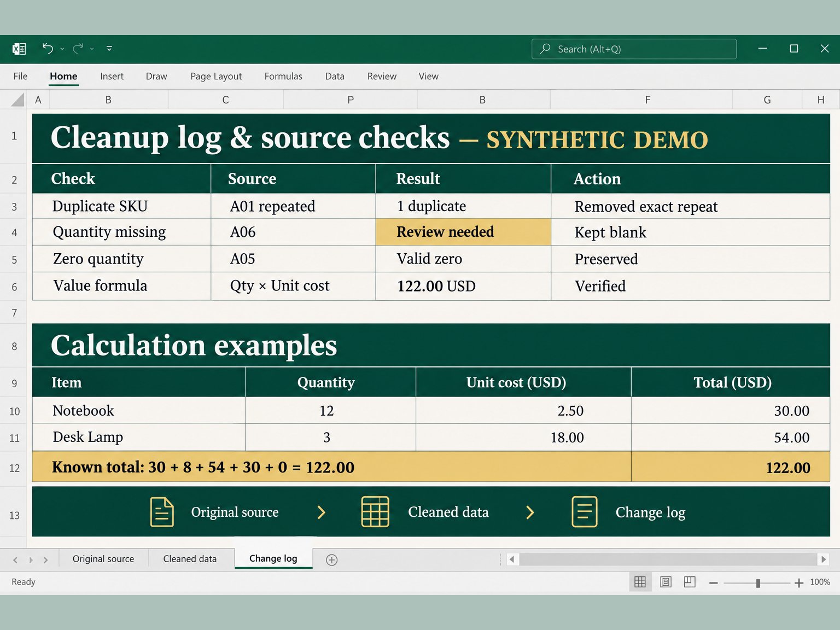Image resolution: width=840 pixels, height=630 pixels.
Task: Open the Draw ribbon tab
Action: 156,76
